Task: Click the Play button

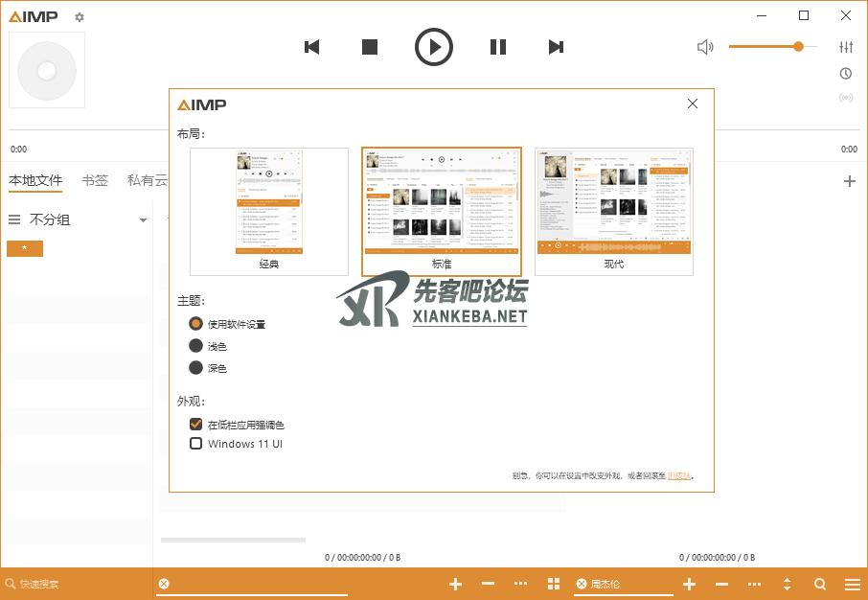Action: [x=434, y=47]
